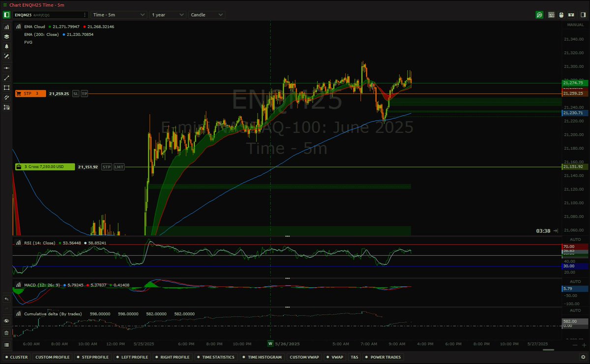Open the Candle chart style dropdown
The height and width of the screenshot is (364, 590).
[x=207, y=15]
